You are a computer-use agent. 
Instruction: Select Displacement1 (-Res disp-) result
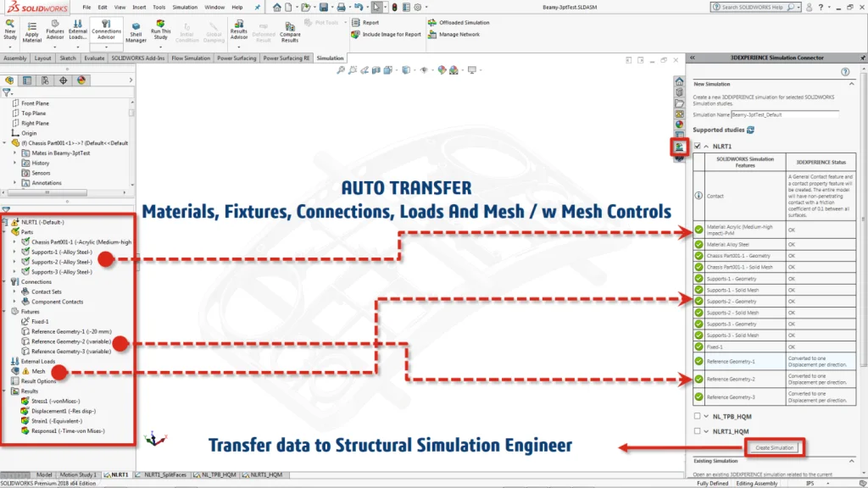(x=63, y=411)
